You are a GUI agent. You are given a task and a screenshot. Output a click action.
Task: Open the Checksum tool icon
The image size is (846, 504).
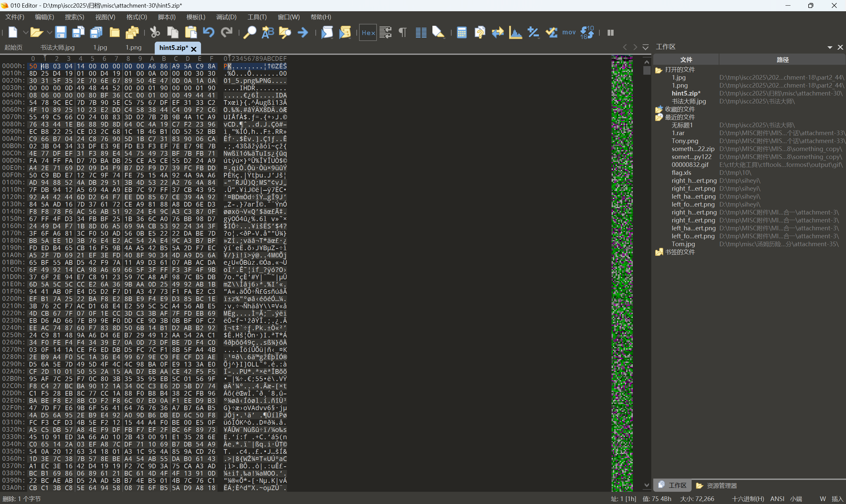(x=551, y=33)
